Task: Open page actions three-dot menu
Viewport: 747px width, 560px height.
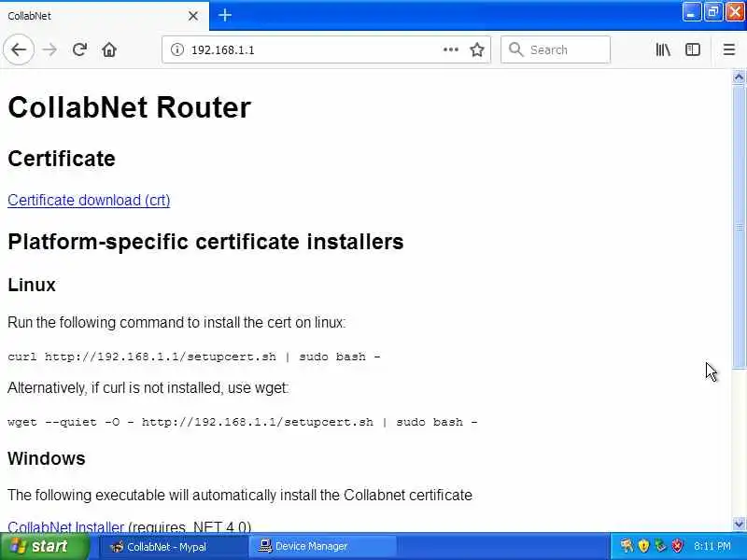Action: point(451,49)
